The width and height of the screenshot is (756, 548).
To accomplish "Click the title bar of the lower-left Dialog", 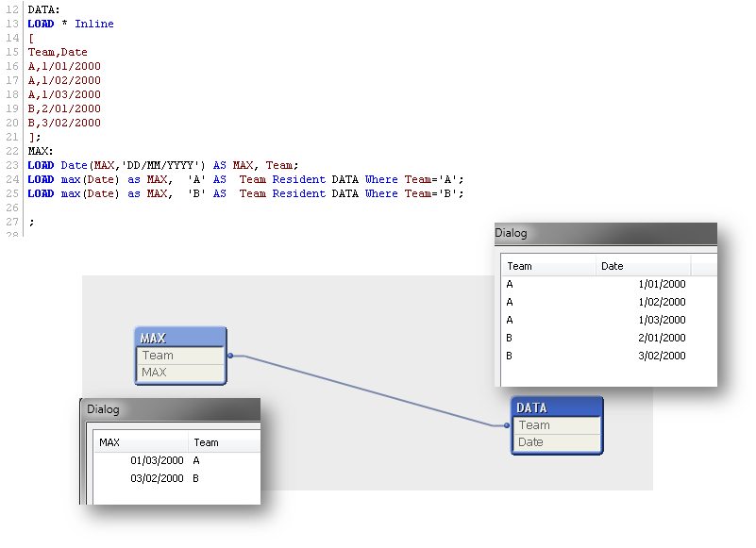I will [x=170, y=409].
